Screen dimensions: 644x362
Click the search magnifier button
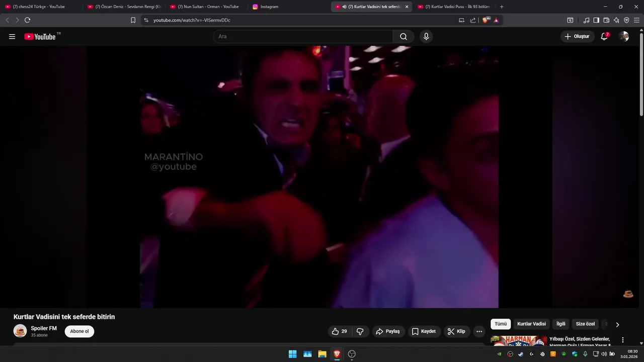tap(404, 37)
